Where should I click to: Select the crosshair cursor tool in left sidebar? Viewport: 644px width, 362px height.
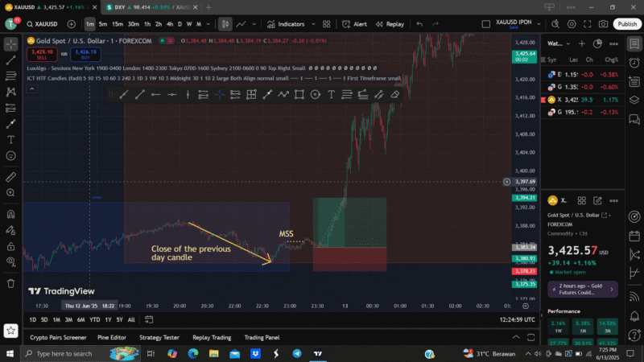point(11,43)
